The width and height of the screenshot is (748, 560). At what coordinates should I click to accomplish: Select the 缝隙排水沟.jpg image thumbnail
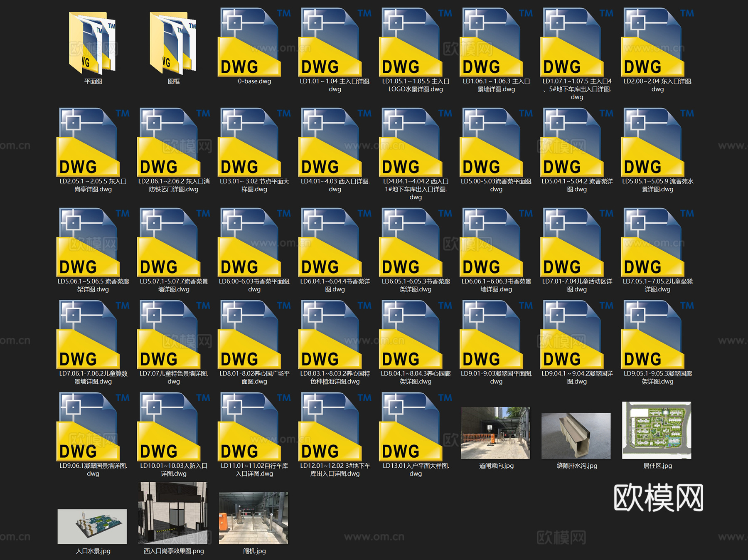[x=576, y=436]
